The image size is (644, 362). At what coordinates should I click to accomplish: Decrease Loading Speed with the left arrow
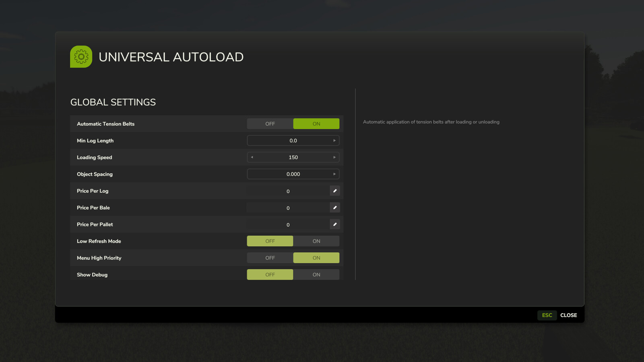(252, 157)
